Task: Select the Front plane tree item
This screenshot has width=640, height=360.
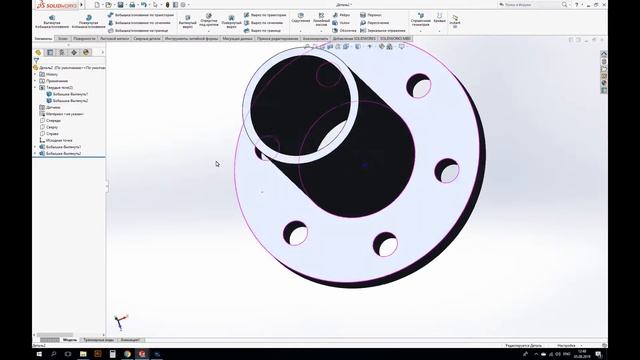Action: click(51, 120)
